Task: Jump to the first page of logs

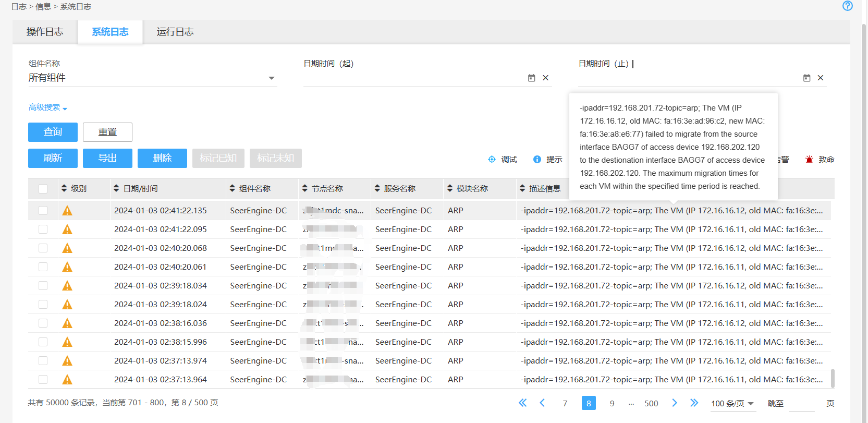Action: [522, 403]
